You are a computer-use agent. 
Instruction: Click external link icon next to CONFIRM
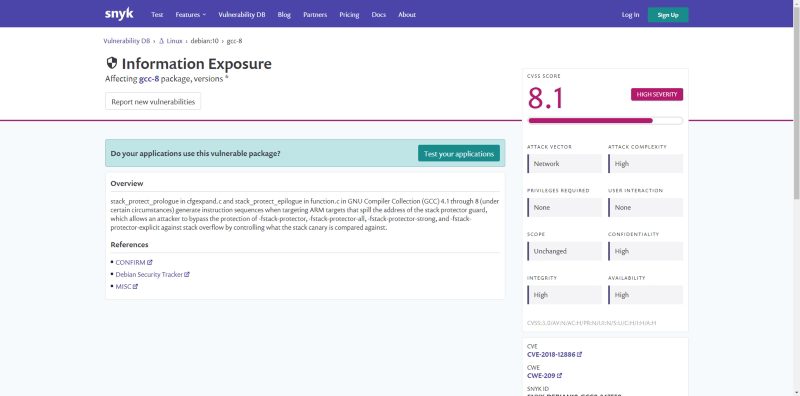(x=149, y=262)
